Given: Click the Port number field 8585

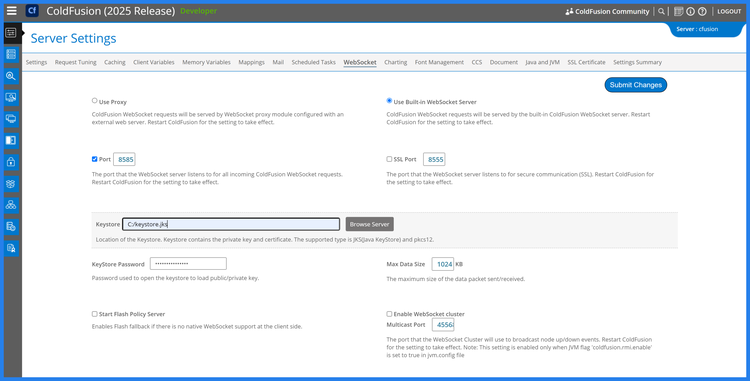Looking at the screenshot, I should pyautogui.click(x=124, y=160).
